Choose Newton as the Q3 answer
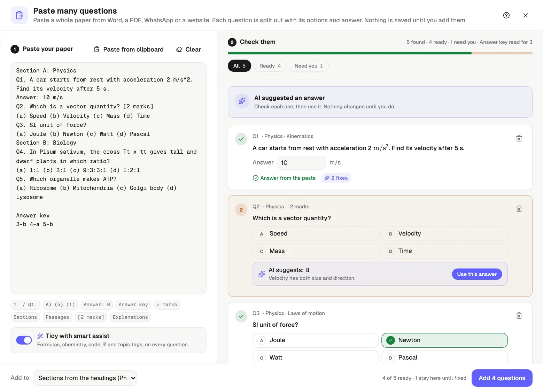 [444, 340]
